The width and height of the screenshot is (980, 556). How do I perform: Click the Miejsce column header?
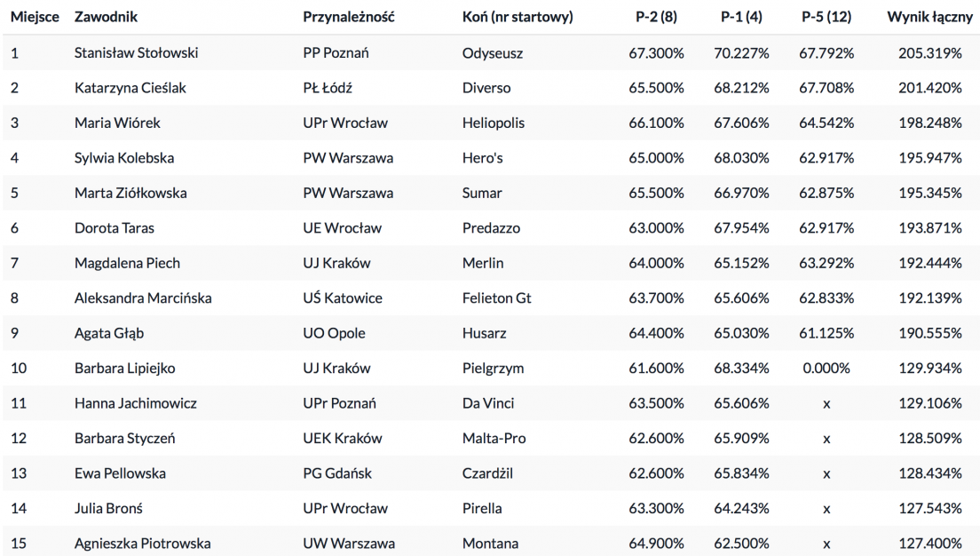click(x=36, y=17)
